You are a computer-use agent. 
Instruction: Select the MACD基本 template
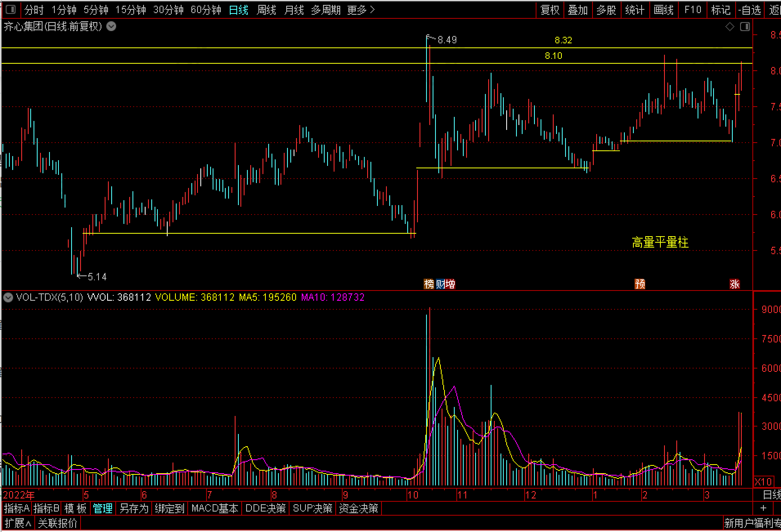tap(215, 509)
